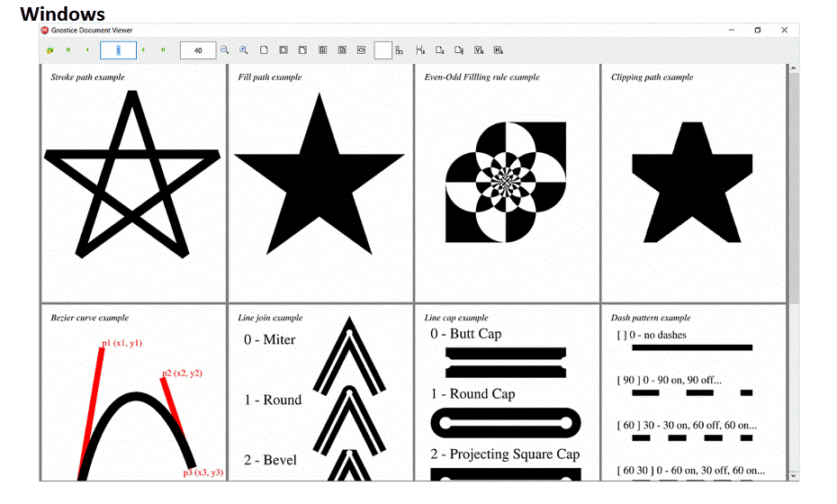
Task: Click the zoom in magnifier
Action: click(243, 49)
